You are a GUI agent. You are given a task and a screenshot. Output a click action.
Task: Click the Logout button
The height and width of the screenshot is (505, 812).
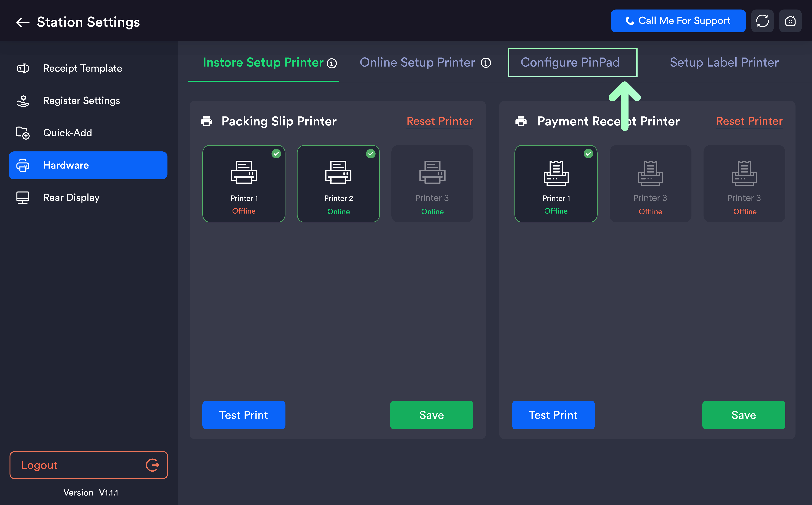pos(89,465)
